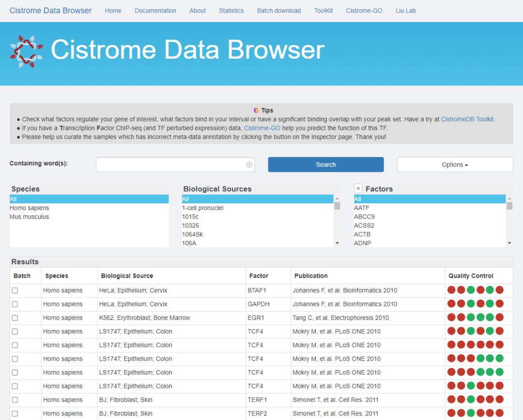Select All in the Factors list
523x420 pixels.
click(430, 199)
